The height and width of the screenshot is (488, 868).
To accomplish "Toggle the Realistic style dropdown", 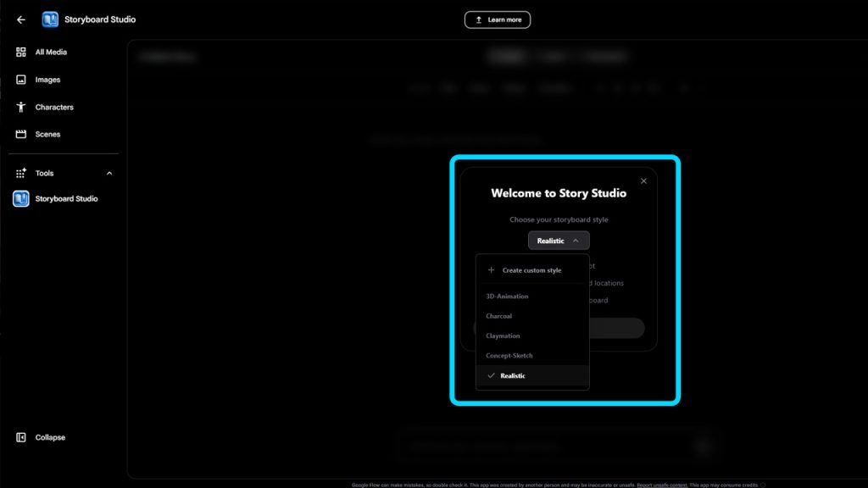I will pos(559,241).
